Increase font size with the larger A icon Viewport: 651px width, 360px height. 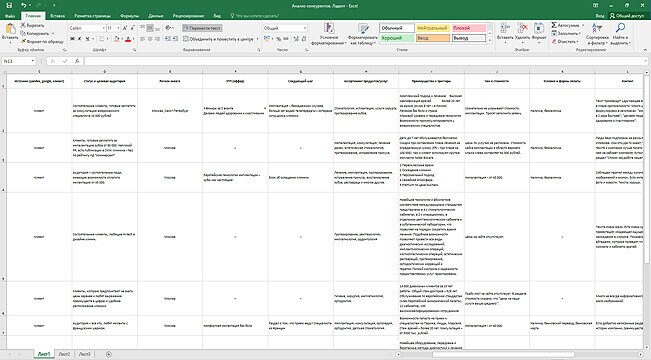(125, 28)
